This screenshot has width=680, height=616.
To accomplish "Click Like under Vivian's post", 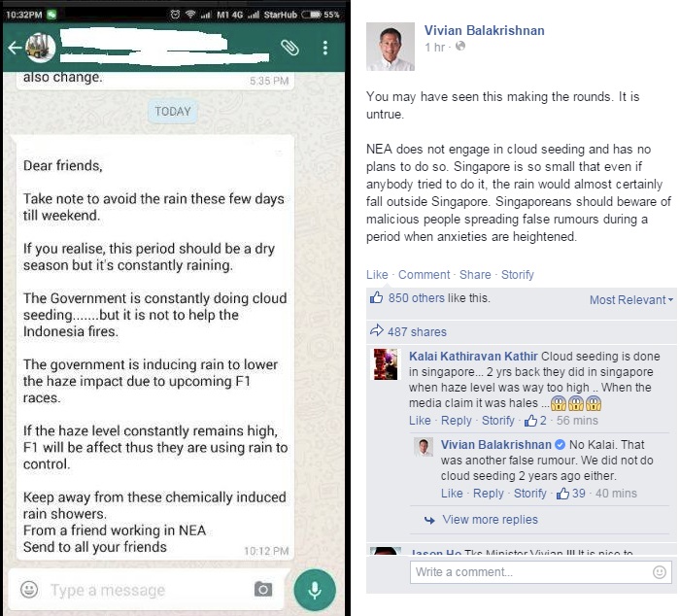I will [x=377, y=275].
